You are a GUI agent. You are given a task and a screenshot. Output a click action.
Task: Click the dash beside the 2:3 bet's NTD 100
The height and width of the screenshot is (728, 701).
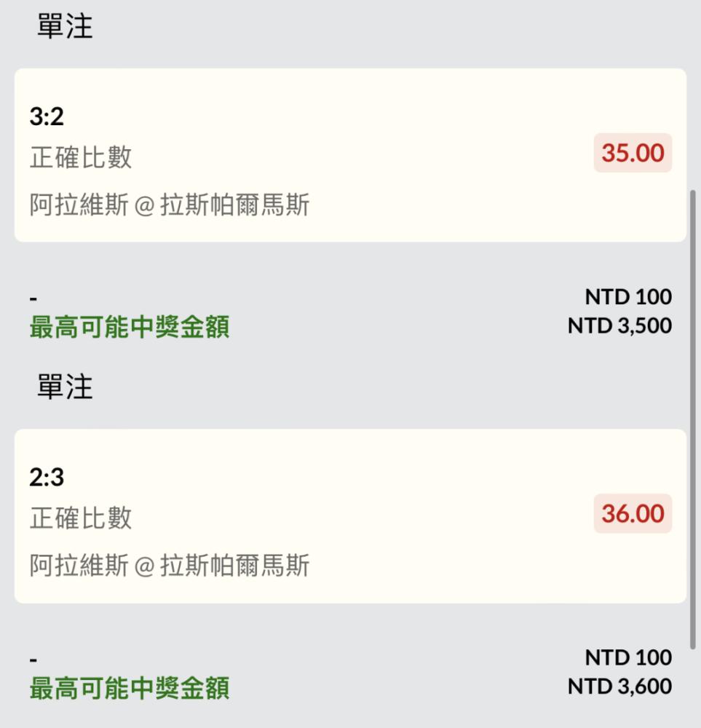33,660
